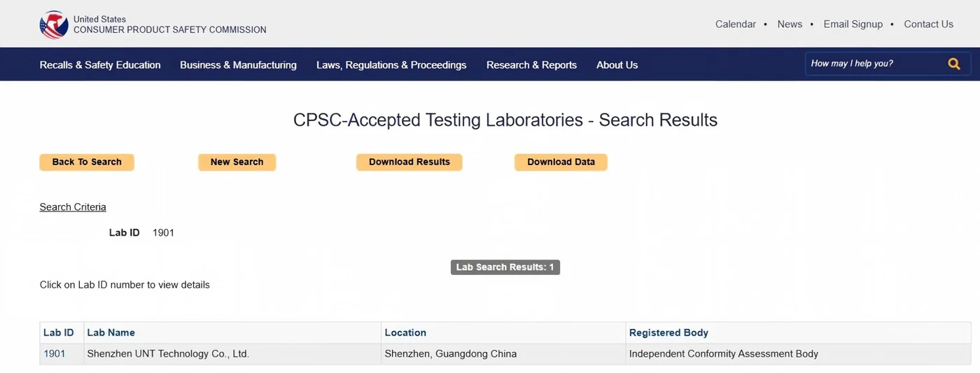Open the Contact Us link
980x373 pixels.
tap(929, 24)
